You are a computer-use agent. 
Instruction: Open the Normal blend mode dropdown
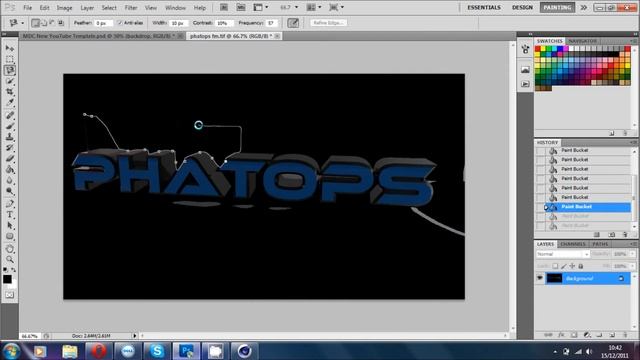(x=562, y=254)
